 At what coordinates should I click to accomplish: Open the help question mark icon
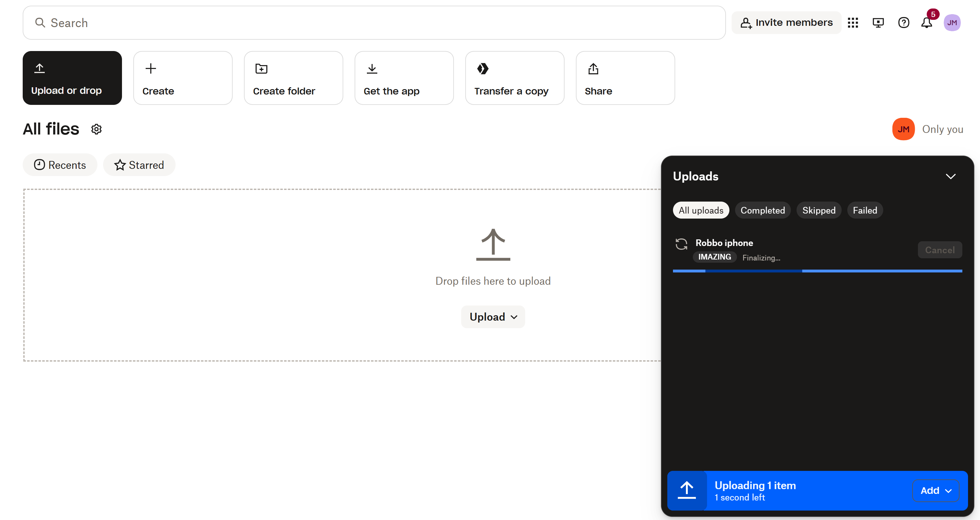tap(903, 23)
